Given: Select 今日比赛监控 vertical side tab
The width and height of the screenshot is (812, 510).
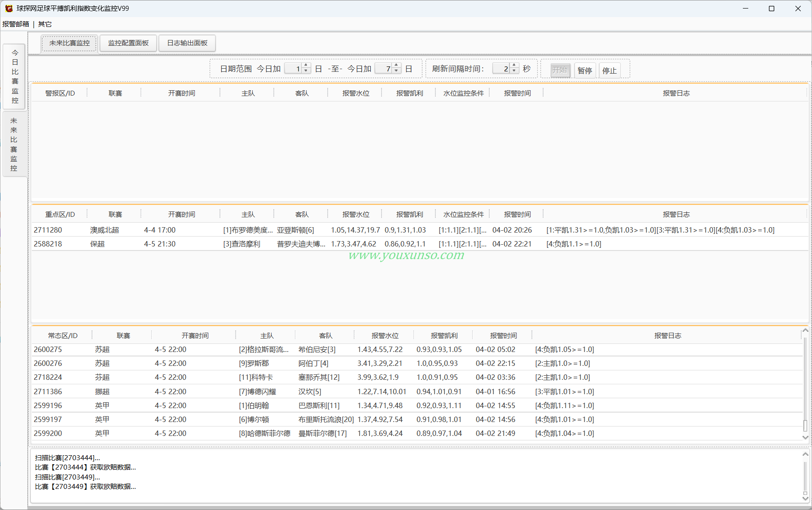Looking at the screenshot, I should [x=15, y=77].
